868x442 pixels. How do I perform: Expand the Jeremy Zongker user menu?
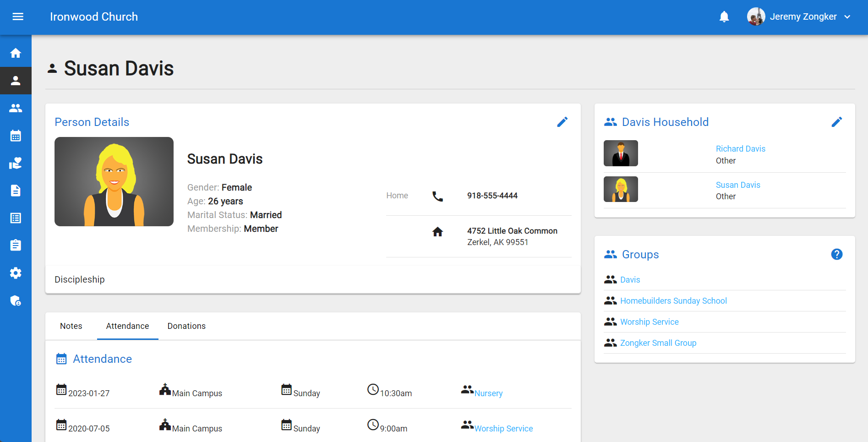tap(799, 17)
